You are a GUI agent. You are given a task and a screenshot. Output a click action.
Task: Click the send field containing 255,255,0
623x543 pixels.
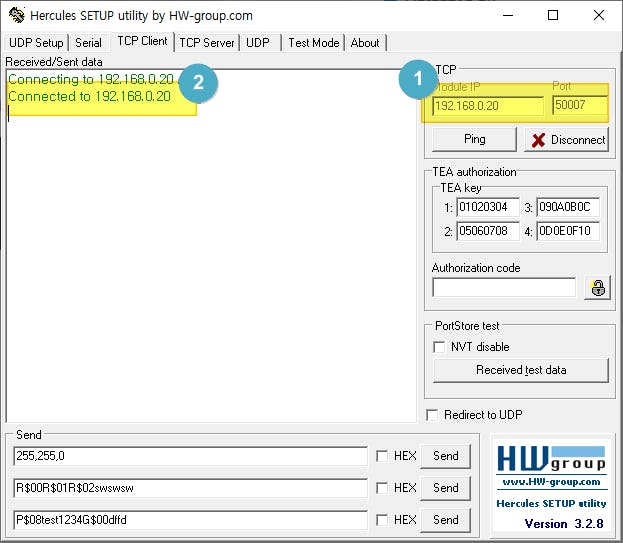coord(190,456)
